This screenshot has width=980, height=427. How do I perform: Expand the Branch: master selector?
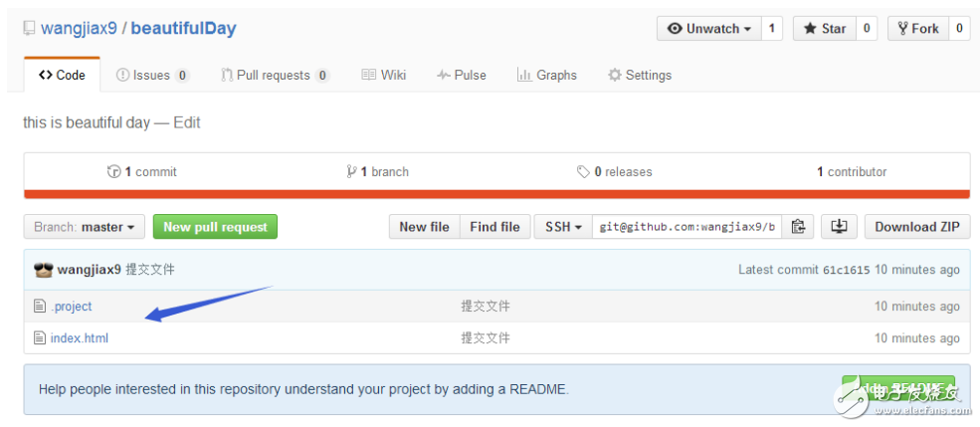85,227
